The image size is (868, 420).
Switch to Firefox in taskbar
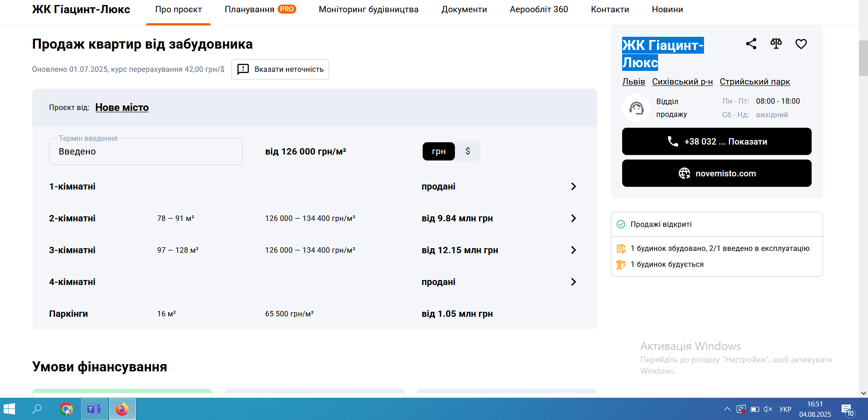pyautogui.click(x=122, y=409)
